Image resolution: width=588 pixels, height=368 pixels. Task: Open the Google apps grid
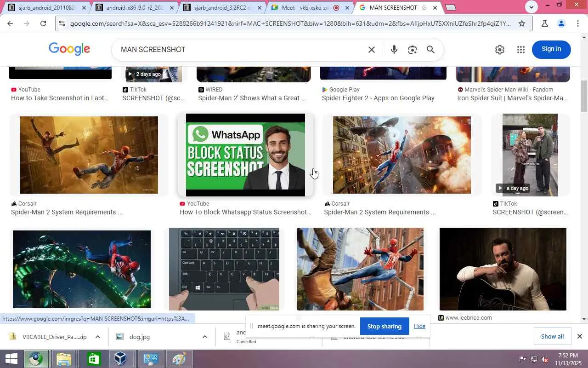(520, 50)
